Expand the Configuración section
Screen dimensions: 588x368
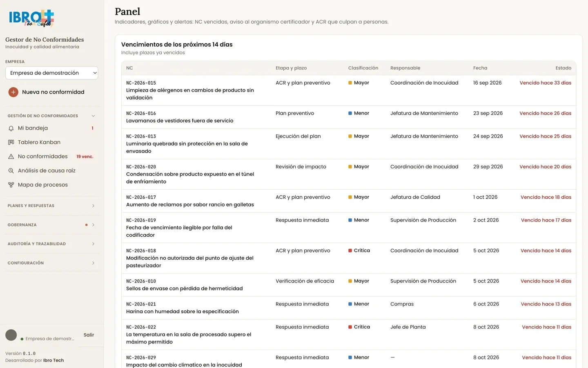point(52,263)
